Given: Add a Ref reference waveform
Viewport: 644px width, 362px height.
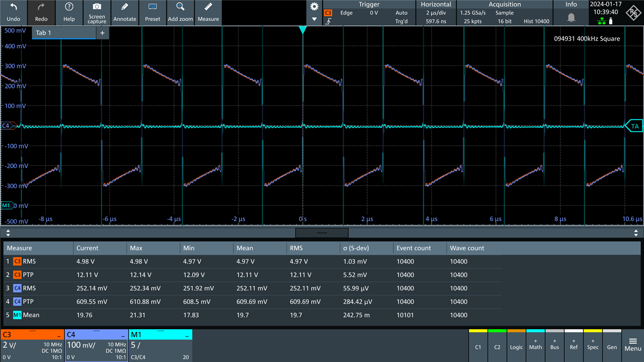Looking at the screenshot, I should click(574, 344).
